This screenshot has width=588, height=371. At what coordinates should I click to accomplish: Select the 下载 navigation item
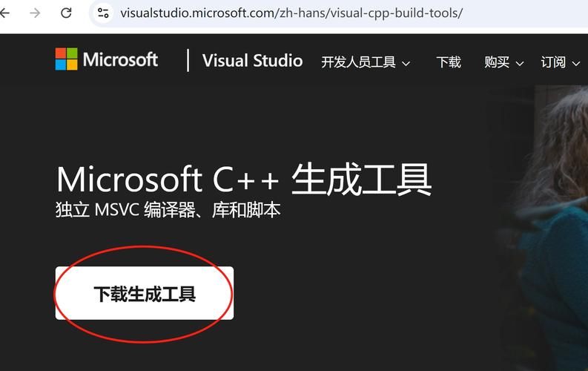(449, 62)
